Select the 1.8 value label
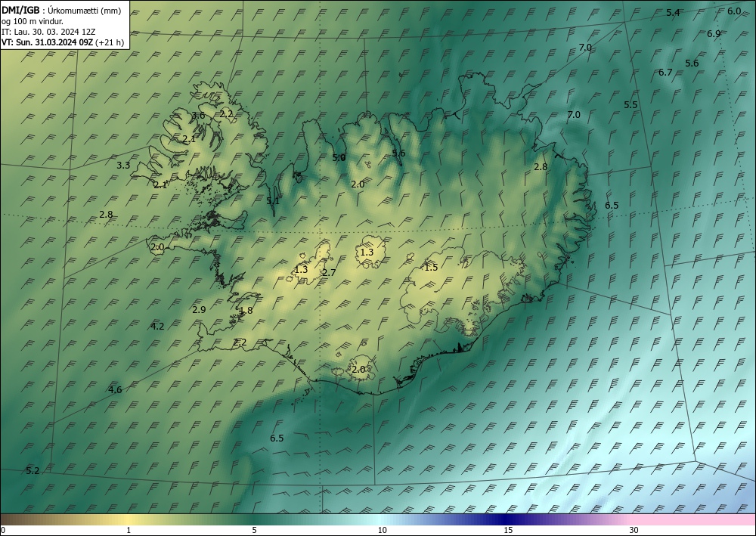 click(x=246, y=311)
